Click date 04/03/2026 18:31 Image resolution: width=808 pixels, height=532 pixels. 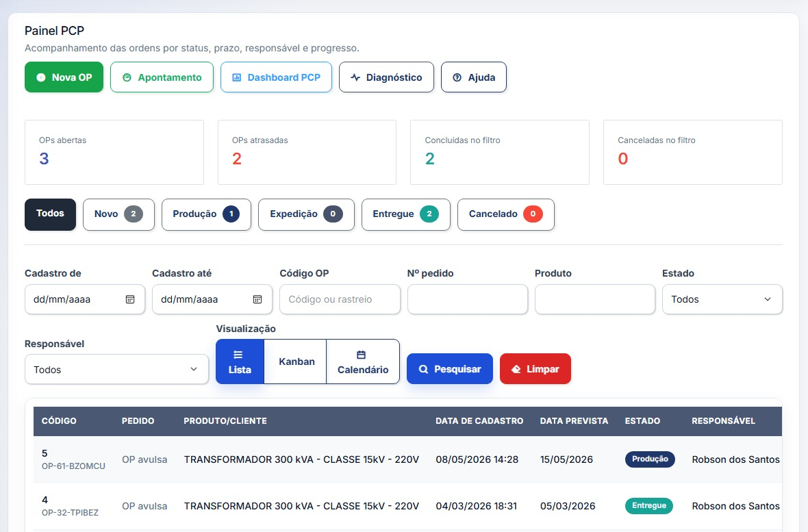pos(476,506)
